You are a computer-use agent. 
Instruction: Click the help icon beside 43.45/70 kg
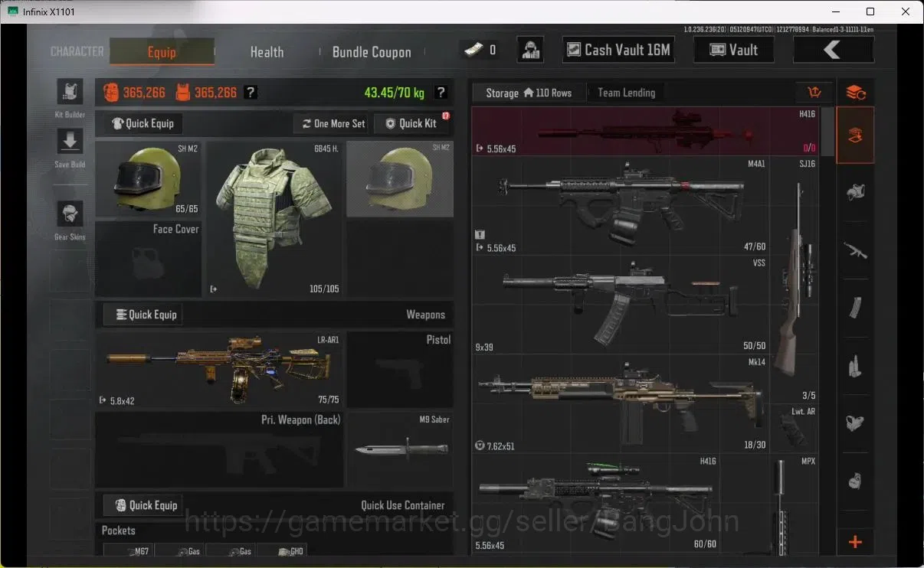441,93
